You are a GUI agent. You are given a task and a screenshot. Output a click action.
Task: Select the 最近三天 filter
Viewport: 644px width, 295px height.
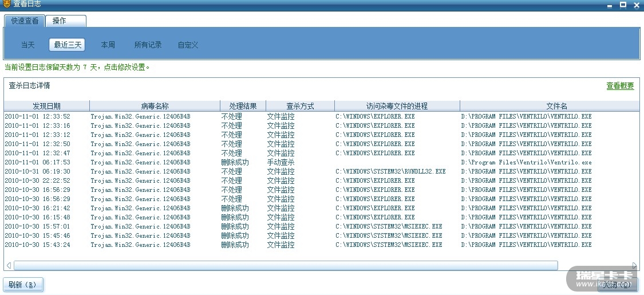[68, 45]
